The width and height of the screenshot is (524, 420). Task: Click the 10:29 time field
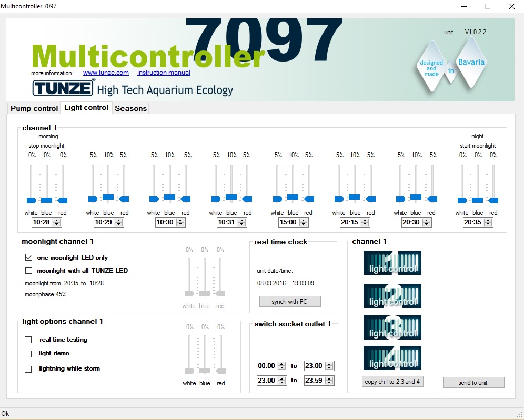pyautogui.click(x=108, y=222)
